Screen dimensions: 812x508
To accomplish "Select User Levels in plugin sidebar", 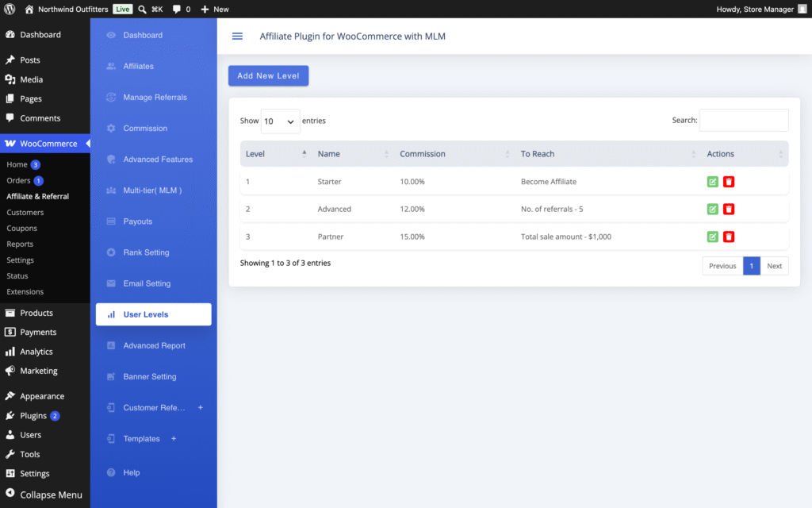I will pyautogui.click(x=153, y=314).
